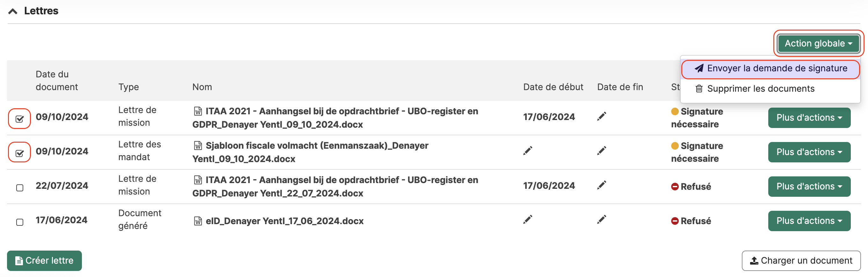The width and height of the screenshot is (868, 277).
Task: Edit start date pencil for eID_Denayer row
Action: tap(528, 219)
